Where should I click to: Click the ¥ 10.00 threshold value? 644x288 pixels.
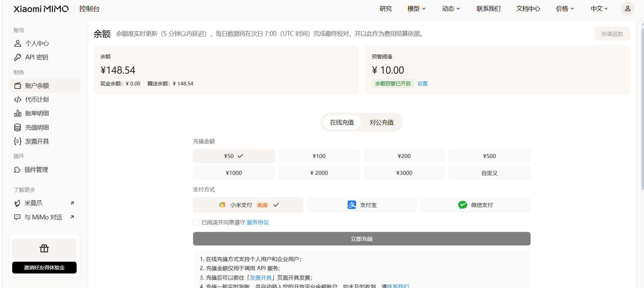pos(388,70)
